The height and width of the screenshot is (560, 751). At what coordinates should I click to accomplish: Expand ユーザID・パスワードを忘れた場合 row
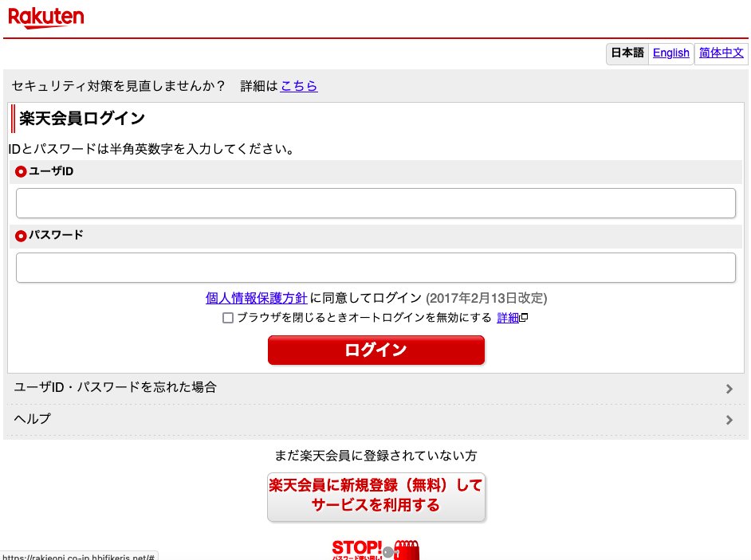coord(375,388)
